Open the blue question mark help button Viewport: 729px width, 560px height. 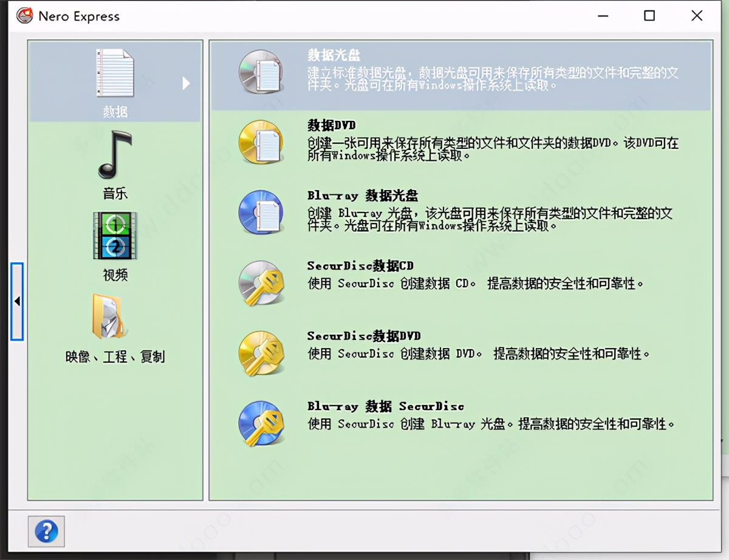(46, 531)
